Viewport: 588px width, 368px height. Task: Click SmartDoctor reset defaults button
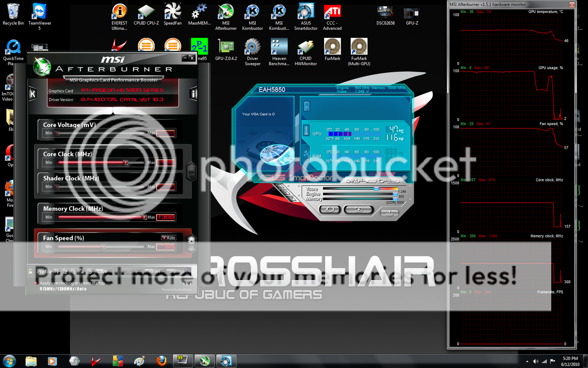click(x=330, y=209)
